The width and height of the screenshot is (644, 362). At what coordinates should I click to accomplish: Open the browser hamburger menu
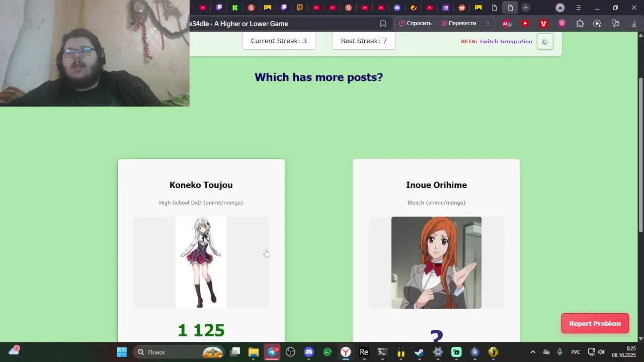(579, 8)
